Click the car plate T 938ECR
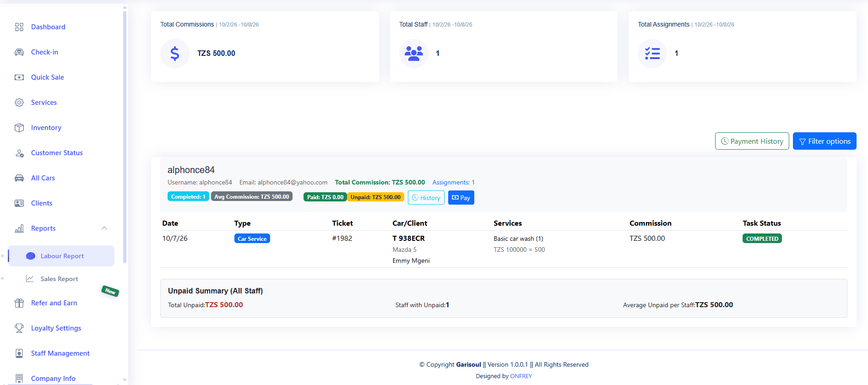 tap(408, 239)
